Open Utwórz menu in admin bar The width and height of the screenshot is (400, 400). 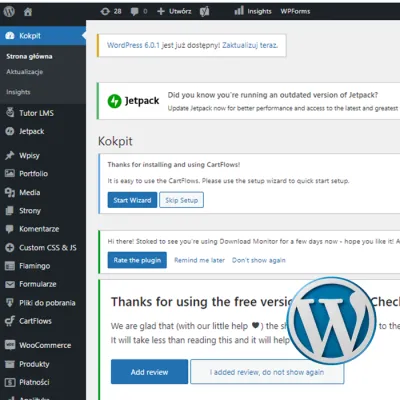[180, 11]
